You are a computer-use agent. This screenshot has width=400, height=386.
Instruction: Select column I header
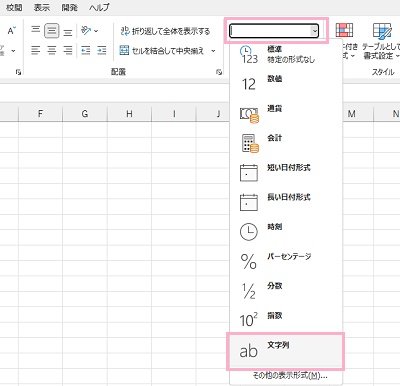(x=174, y=114)
